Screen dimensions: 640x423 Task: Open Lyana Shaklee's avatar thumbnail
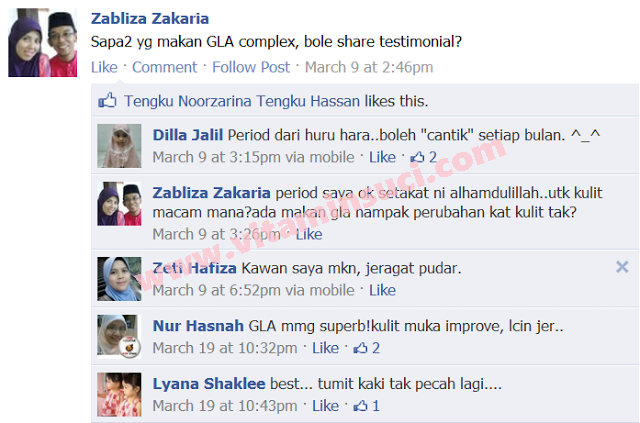tap(119, 394)
